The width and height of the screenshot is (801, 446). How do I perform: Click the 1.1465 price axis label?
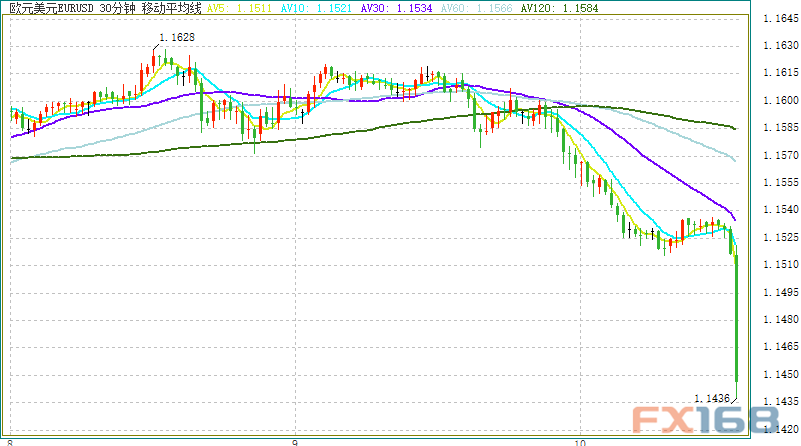[781, 346]
